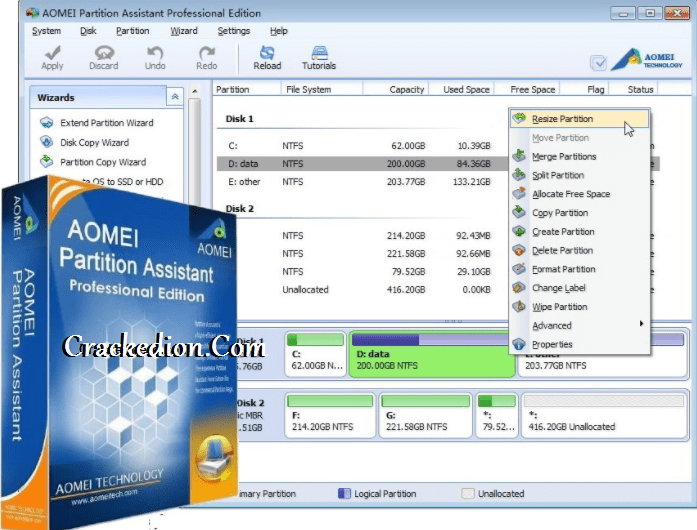Sort by Used Space column header
The height and width of the screenshot is (530, 697).
(461, 89)
